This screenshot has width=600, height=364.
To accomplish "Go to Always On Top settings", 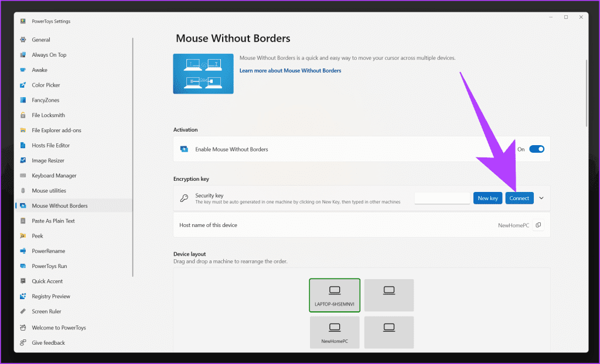I will coord(74,54).
